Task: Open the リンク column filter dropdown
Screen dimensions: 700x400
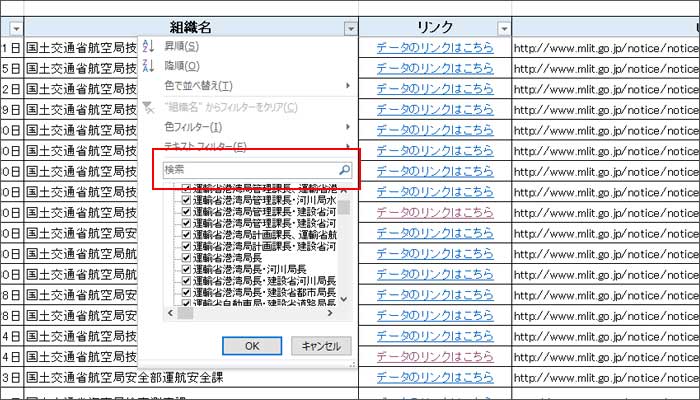Action: [x=503, y=29]
